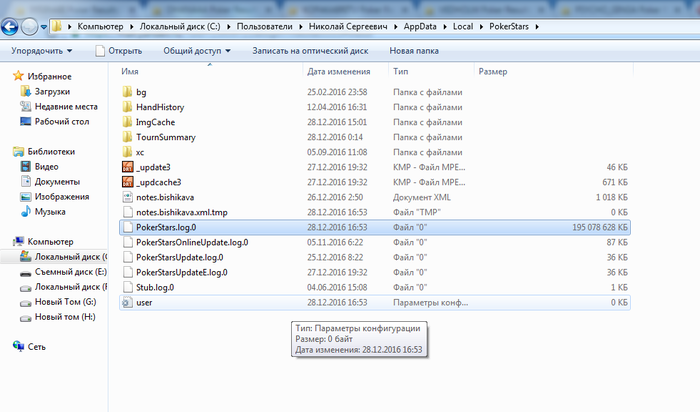Select the HandHistory folder icon
This screenshot has width=700, height=412.
pos(127,107)
